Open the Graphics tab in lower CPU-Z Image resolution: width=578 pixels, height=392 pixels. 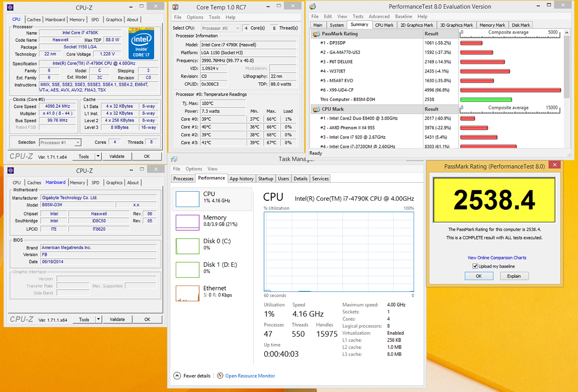coord(114,183)
